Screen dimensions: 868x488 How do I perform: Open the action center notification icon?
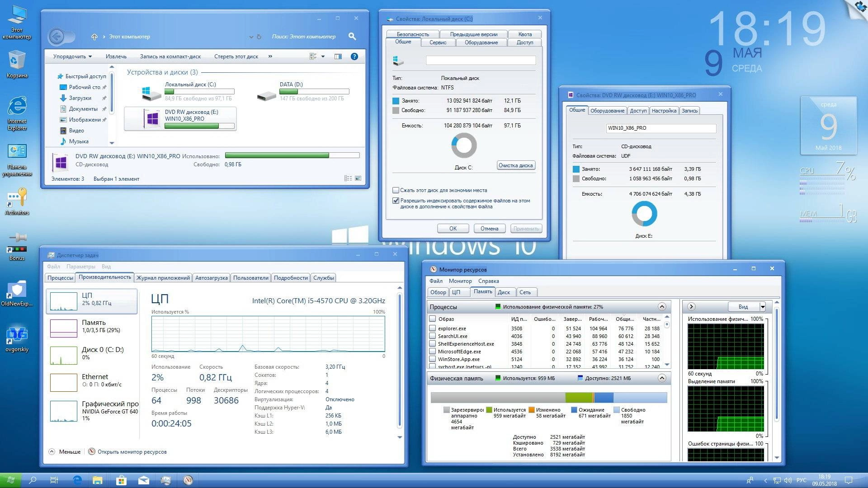(849, 480)
